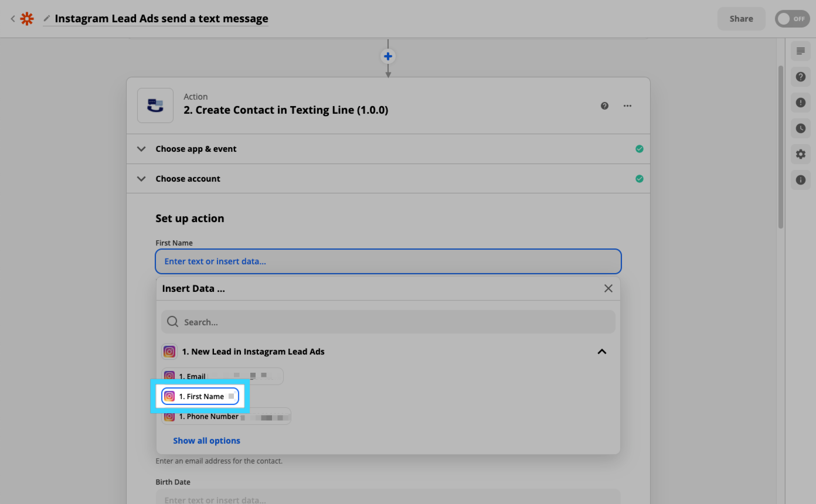Image resolution: width=816 pixels, height=504 pixels.
Task: Open the info details sidebar icon
Action: click(x=800, y=180)
